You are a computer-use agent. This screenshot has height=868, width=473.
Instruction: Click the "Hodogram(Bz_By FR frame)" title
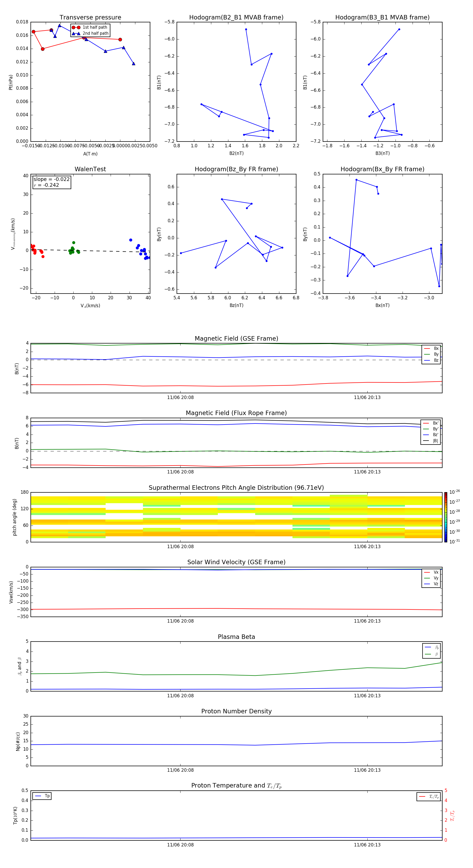236,169
